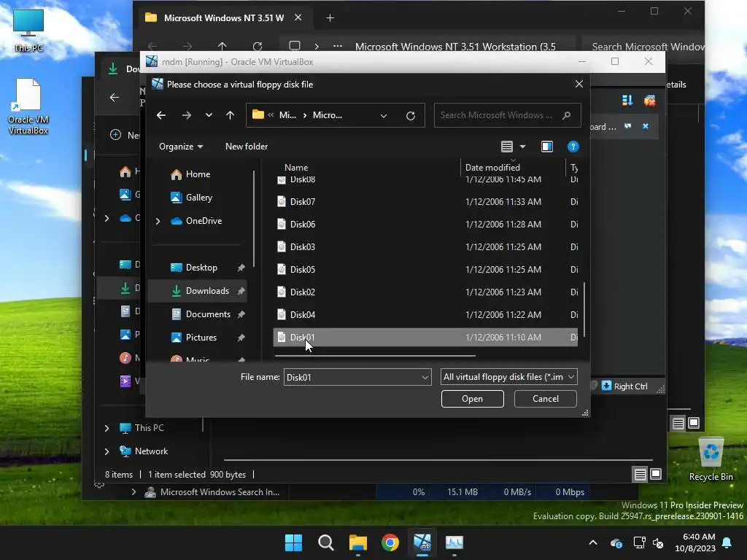Image resolution: width=747 pixels, height=560 pixels.
Task: Show hidden system tray icons
Action: pyautogui.click(x=593, y=542)
